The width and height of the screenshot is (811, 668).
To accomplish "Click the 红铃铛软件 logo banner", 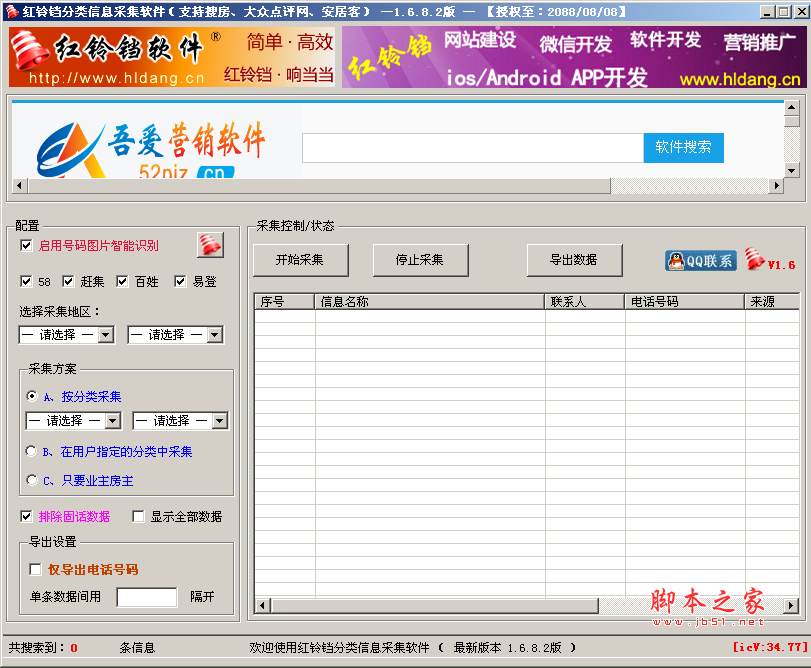I will [172, 57].
